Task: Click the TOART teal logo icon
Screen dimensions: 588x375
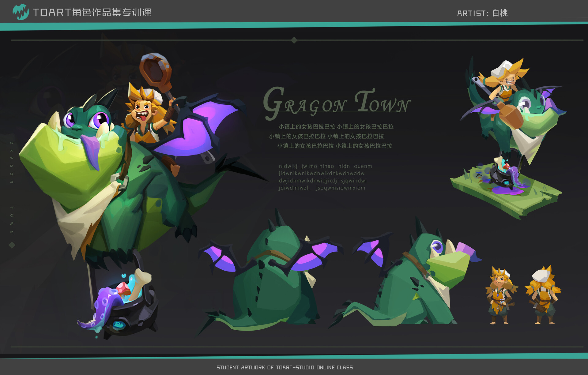Action: pos(21,12)
